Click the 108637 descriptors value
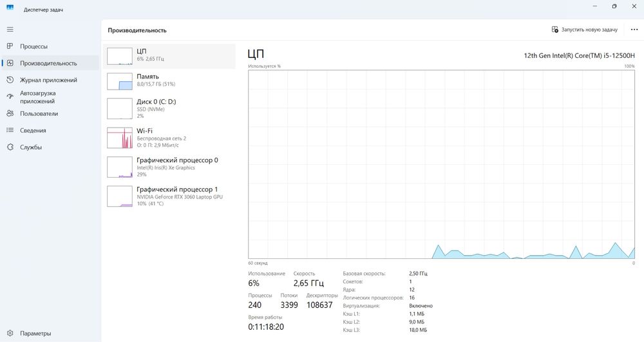The height and width of the screenshot is (342, 644). coord(319,305)
